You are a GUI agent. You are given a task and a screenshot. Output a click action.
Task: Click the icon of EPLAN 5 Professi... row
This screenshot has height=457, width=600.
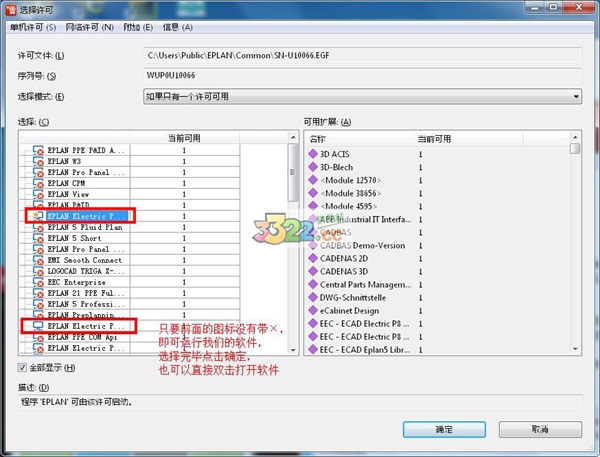tap(38, 304)
